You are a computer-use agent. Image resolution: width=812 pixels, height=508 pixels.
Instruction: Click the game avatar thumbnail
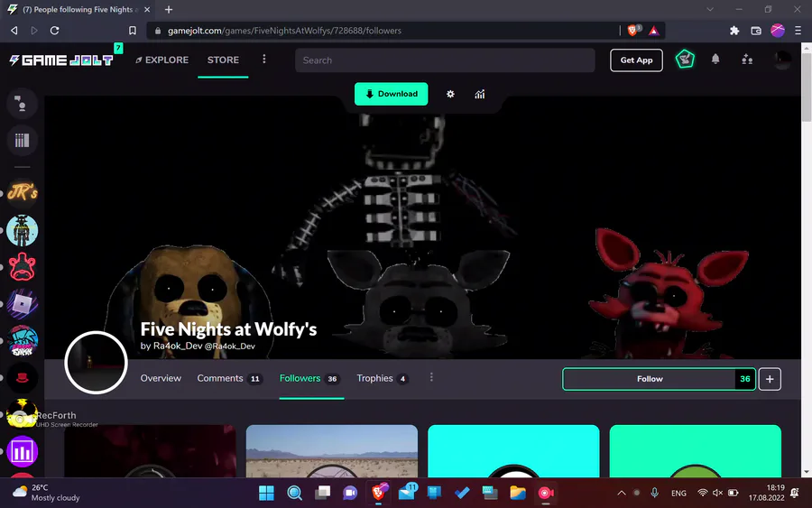tap(96, 363)
